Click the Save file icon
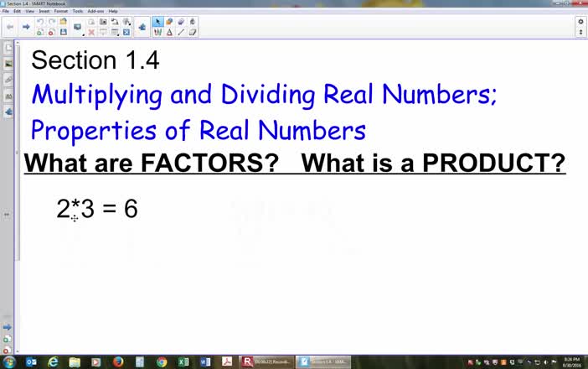Image resolution: width=588 pixels, height=369 pixels. (x=63, y=32)
